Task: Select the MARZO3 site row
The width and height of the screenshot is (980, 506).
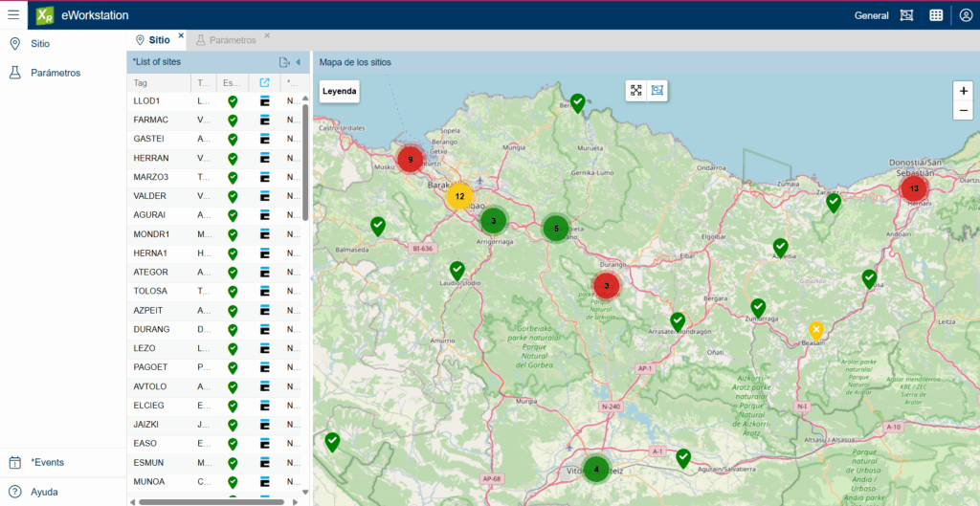Action: point(213,177)
